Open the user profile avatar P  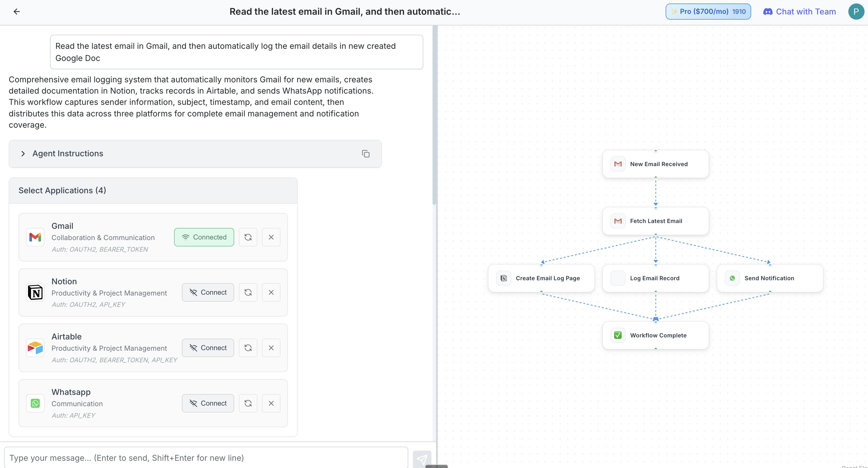click(856, 12)
